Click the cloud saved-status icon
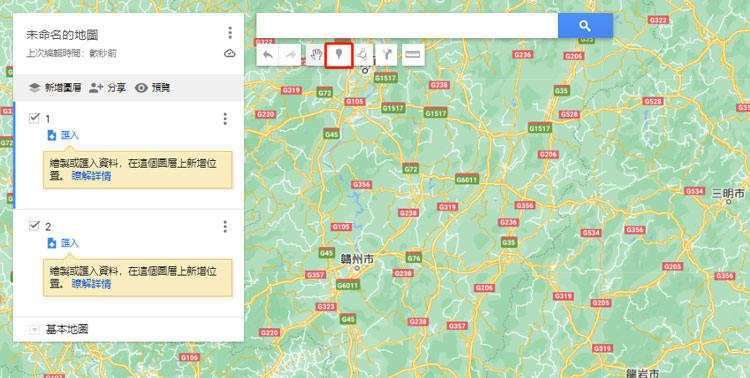The width and height of the screenshot is (750, 378). (x=230, y=53)
